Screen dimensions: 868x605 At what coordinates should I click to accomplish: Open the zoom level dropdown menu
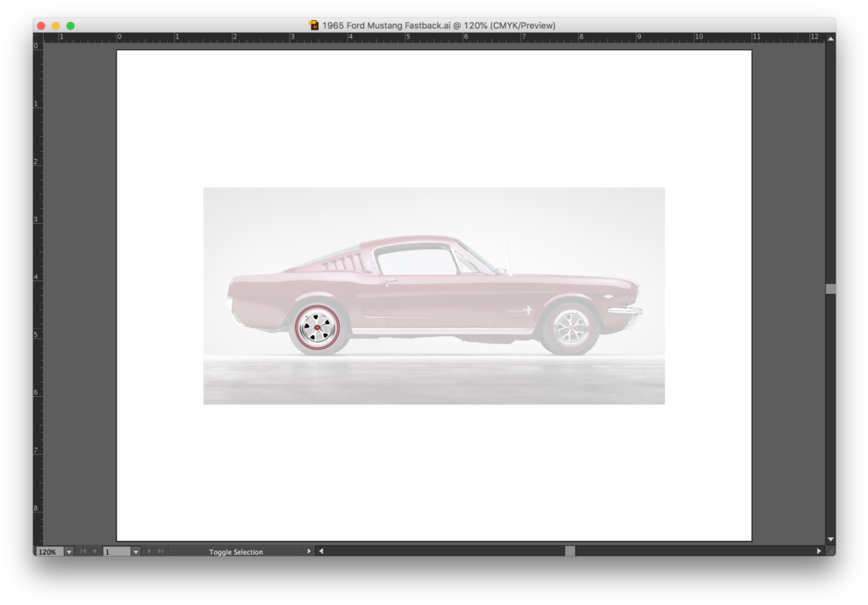coord(68,551)
